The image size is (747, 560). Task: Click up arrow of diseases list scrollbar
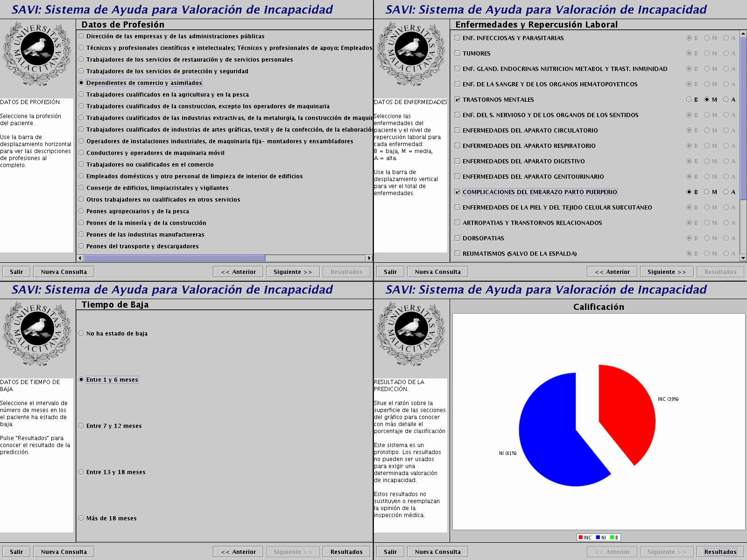tap(743, 34)
